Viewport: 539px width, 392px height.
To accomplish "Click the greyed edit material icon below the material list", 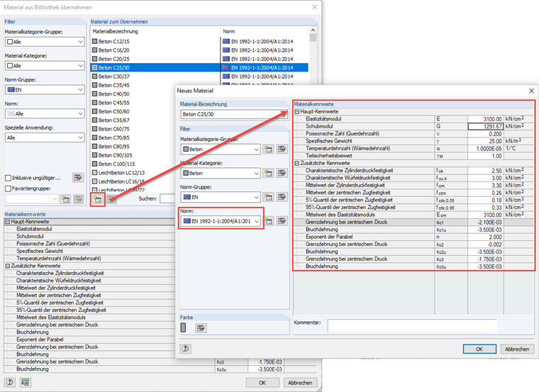I will click(111, 199).
